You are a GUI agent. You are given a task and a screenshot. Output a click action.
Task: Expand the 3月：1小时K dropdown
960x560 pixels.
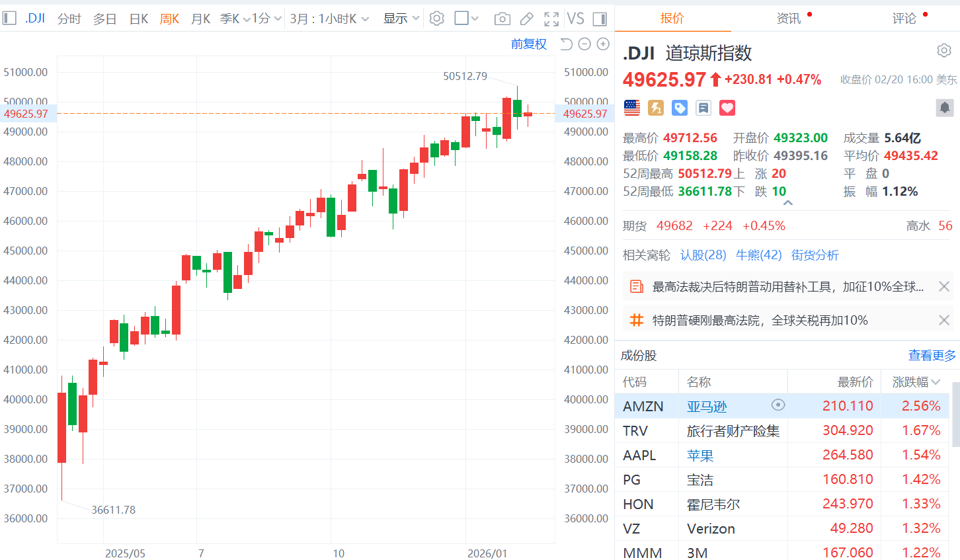pyautogui.click(x=329, y=19)
